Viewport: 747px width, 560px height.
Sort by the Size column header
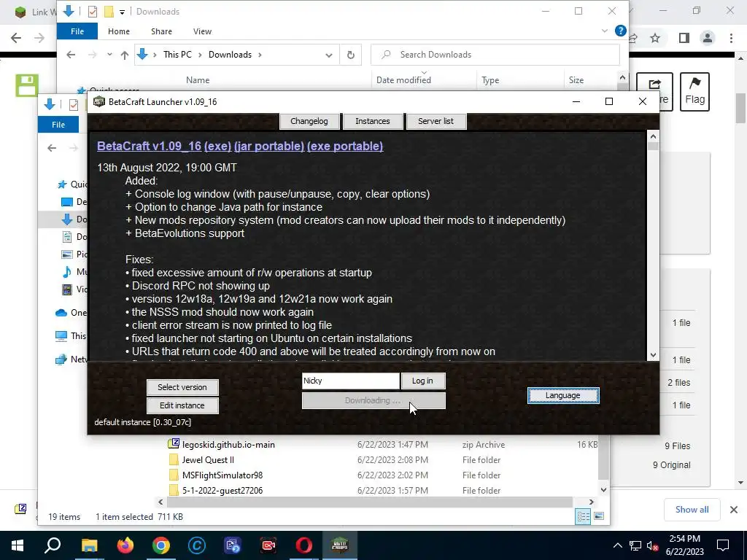point(576,80)
